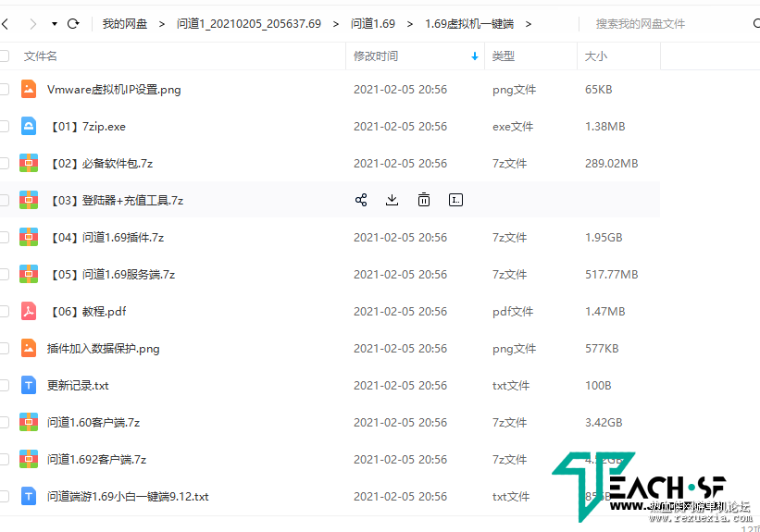This screenshot has height=532, width=760.
Task: Click text file icon of 更新记录.txt
Action: [x=29, y=385]
